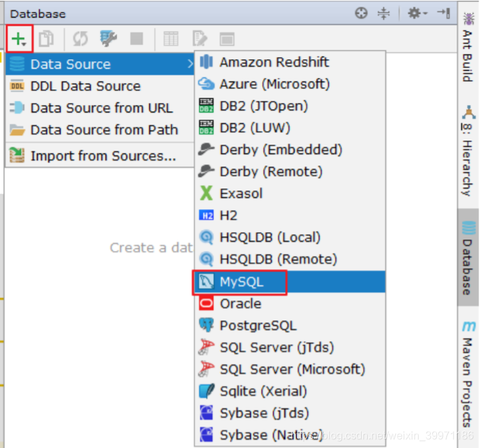This screenshot has height=448, width=480.
Task: Click the green plus New button
Action: [19, 39]
